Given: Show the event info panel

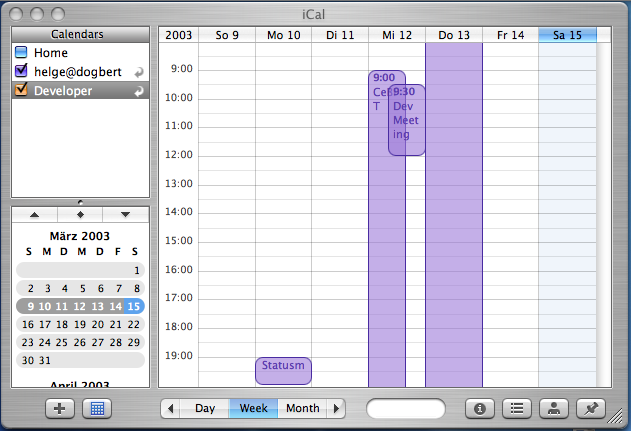Looking at the screenshot, I should coord(479,409).
